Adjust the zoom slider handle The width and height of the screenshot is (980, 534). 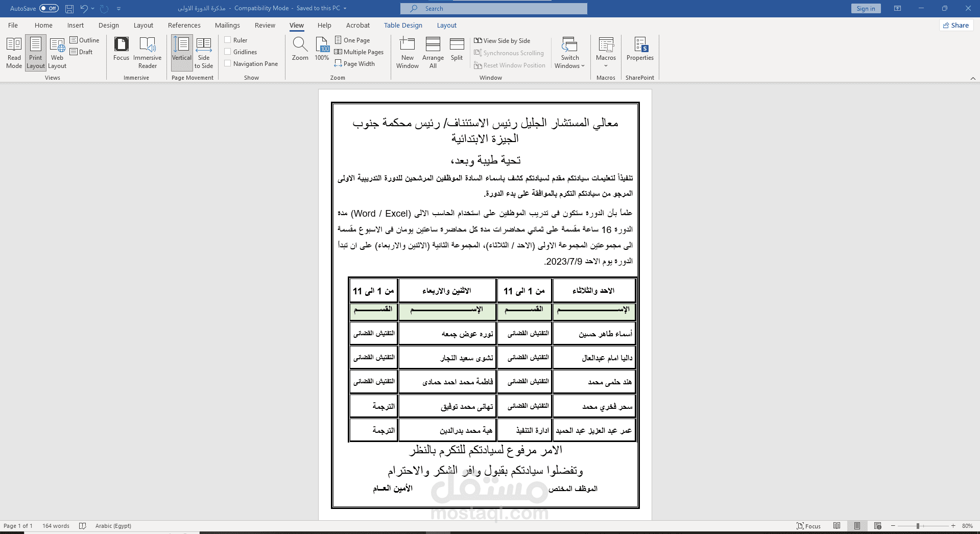[918, 526]
